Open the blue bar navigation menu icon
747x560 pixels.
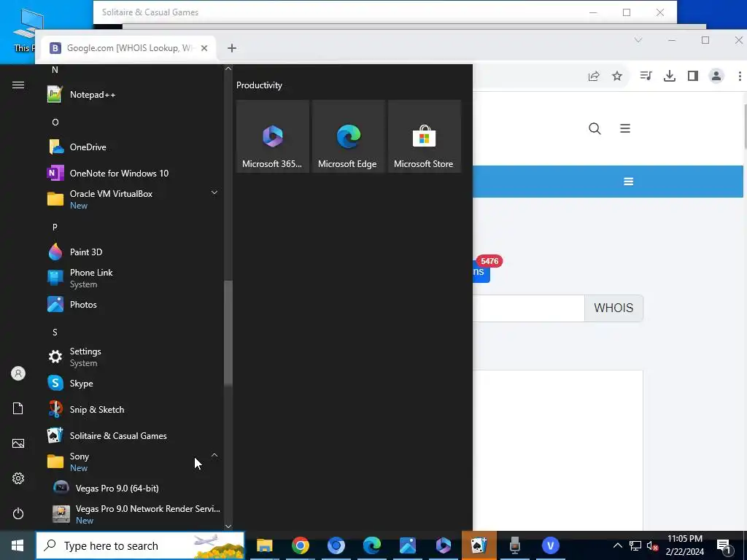coord(628,182)
